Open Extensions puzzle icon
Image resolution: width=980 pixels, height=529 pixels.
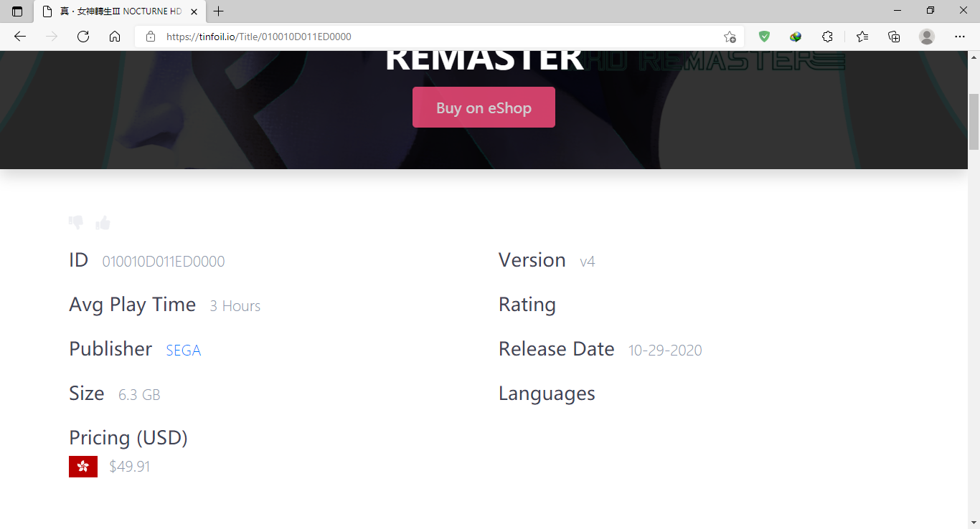pyautogui.click(x=827, y=37)
